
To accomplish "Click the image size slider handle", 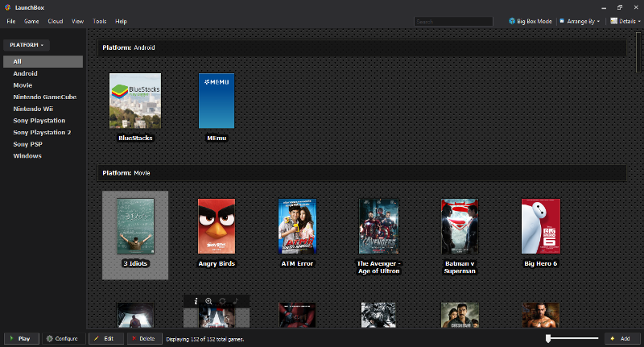I will tap(548, 338).
